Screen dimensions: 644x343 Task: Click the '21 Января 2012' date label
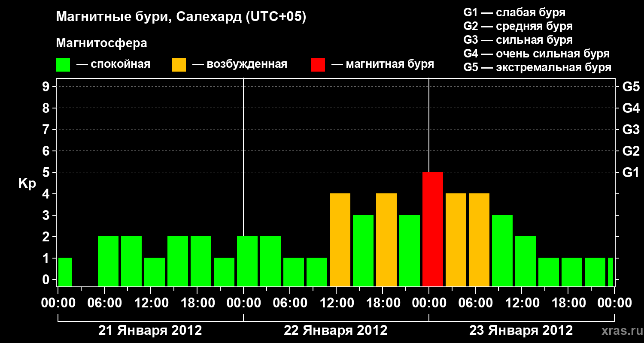150,331
